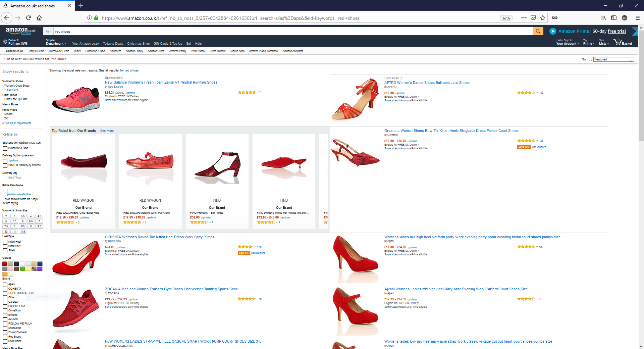Click the Amazon search magnifier button
This screenshot has width=644, height=349.
coord(538,31)
